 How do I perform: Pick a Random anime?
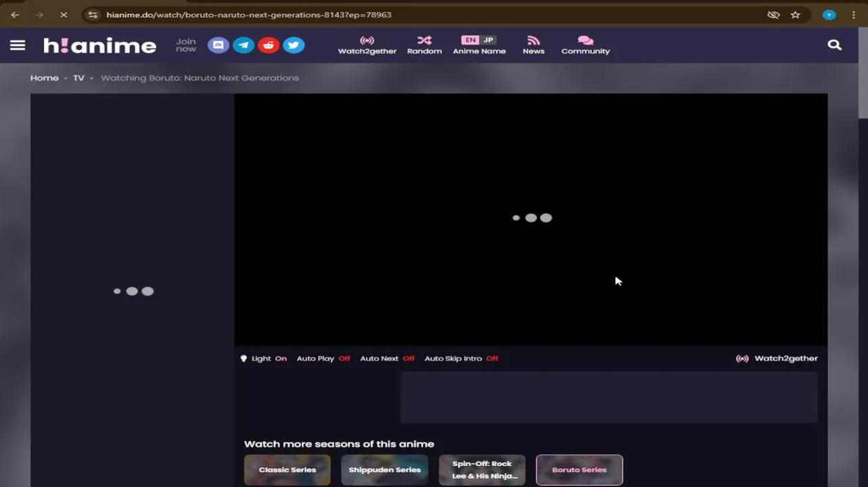coord(424,45)
